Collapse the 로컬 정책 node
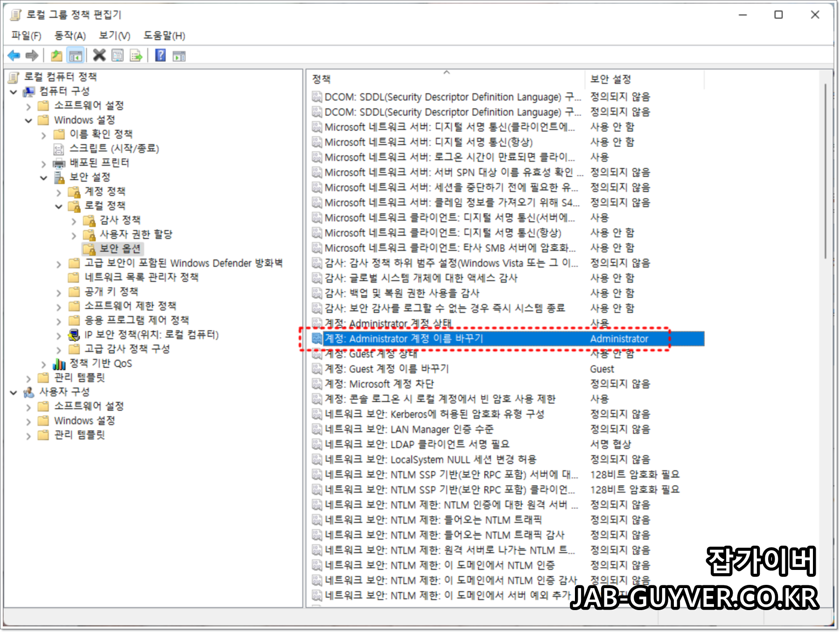Image resolution: width=840 pixels, height=632 pixels. 58,206
